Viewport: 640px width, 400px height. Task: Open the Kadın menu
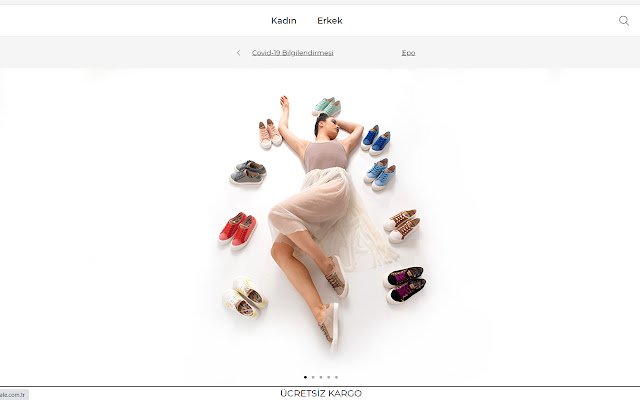[284, 20]
